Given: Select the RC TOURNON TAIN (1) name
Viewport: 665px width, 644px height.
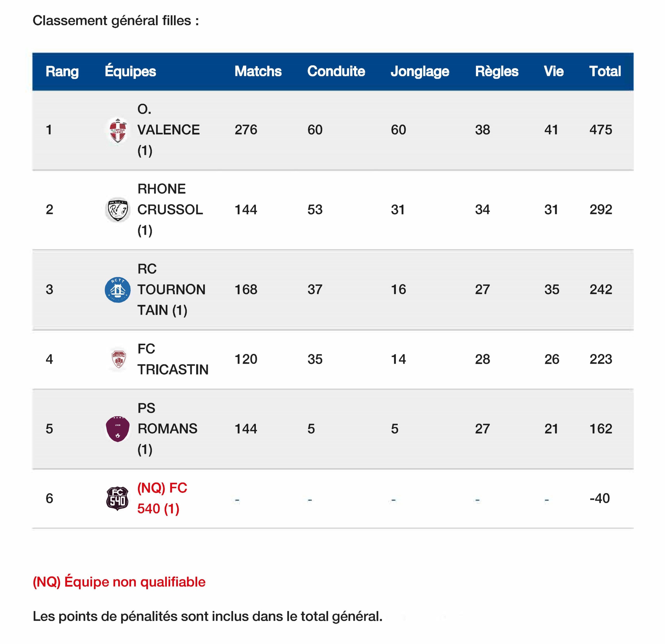Looking at the screenshot, I should click(x=171, y=290).
